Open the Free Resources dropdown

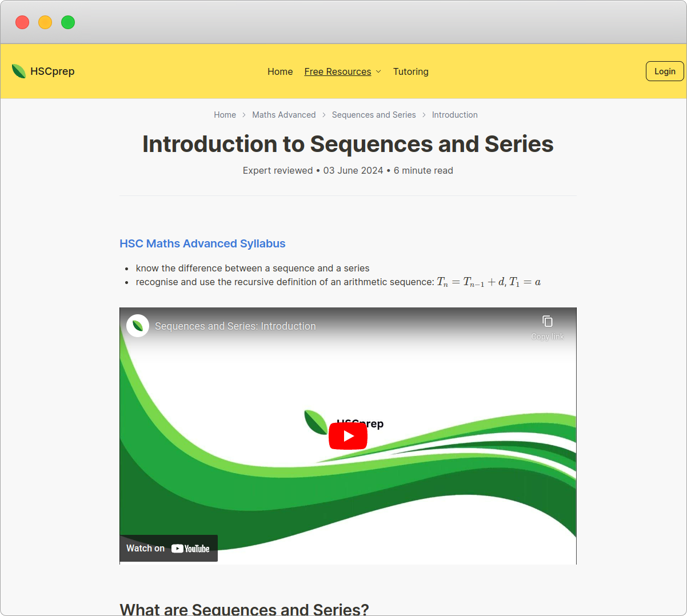(338, 71)
